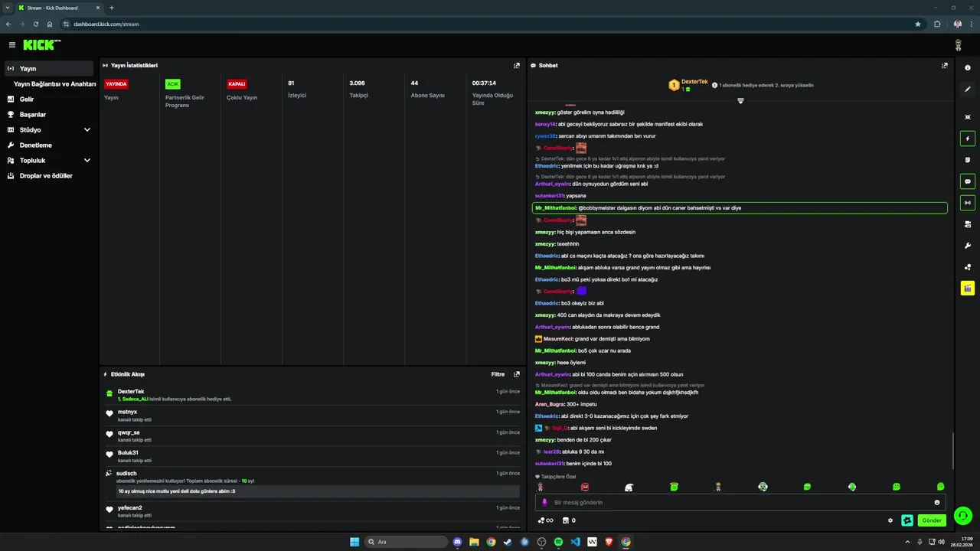980x551 pixels.
Task: Pop out the Sohbet chat panel
Action: click(x=945, y=66)
